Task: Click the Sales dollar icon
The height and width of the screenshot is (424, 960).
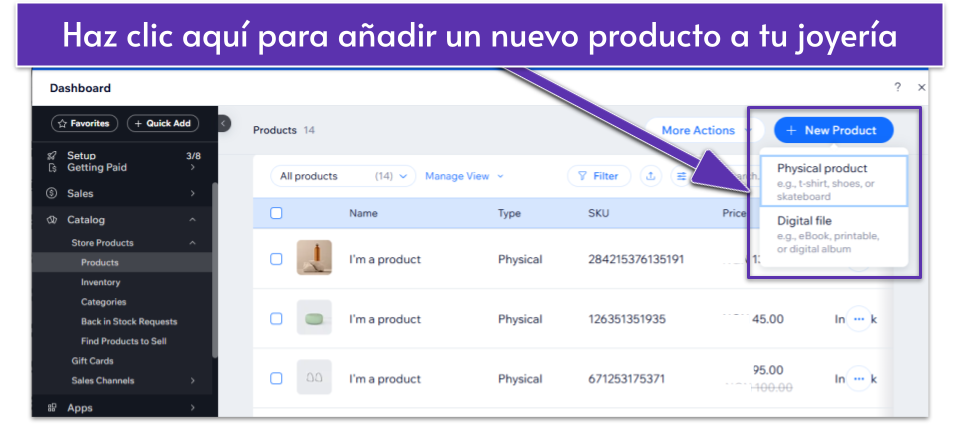Action: tap(52, 193)
